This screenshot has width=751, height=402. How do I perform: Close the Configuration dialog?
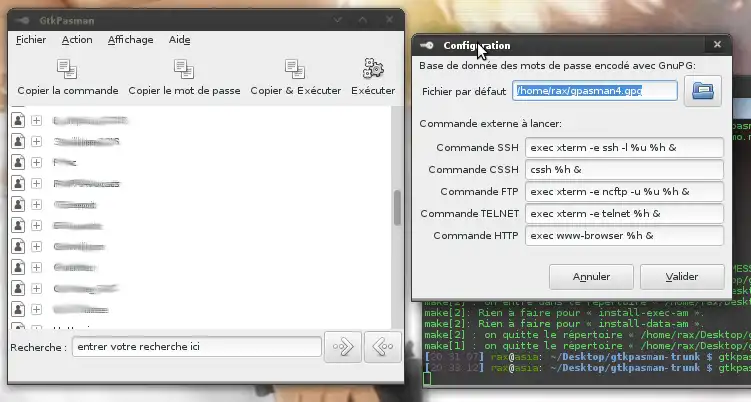point(717,45)
